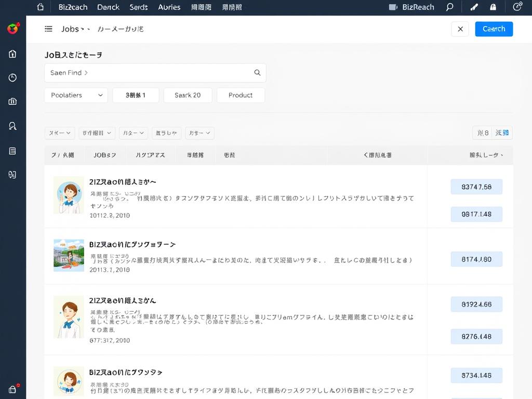The image size is (532, 399).
Task: Click into the Saen Find search field
Action: tap(155, 73)
